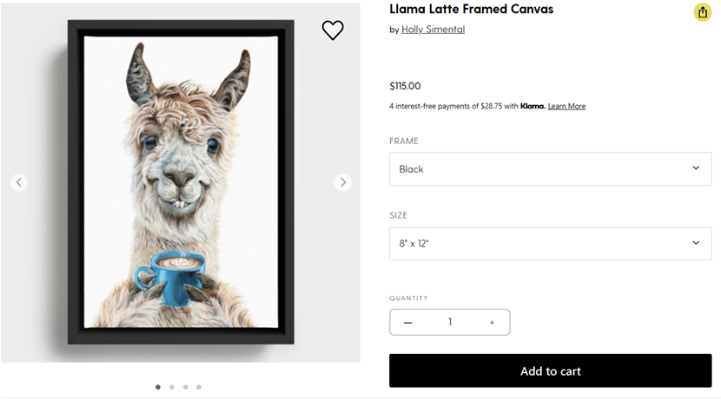Increase quantity with plus button
The image size is (721, 401).
click(x=492, y=322)
